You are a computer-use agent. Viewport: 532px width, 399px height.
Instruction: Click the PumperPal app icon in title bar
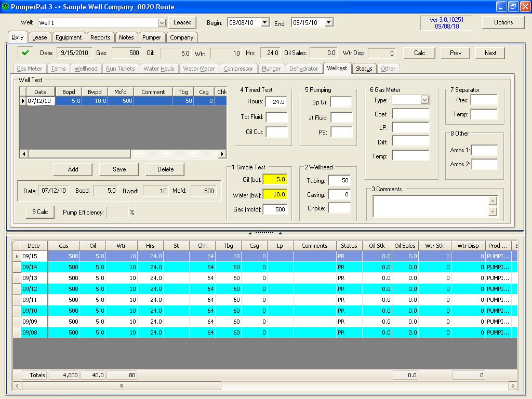5,7
